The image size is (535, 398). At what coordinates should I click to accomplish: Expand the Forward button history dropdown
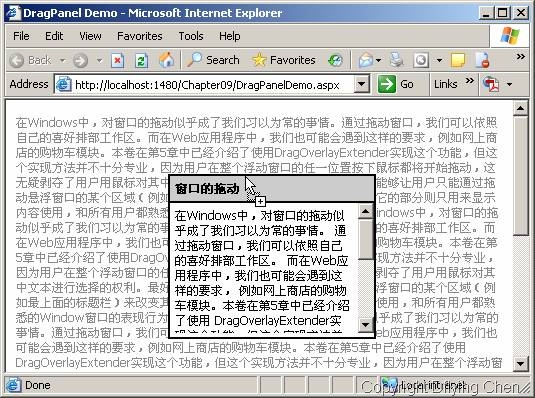[99, 61]
